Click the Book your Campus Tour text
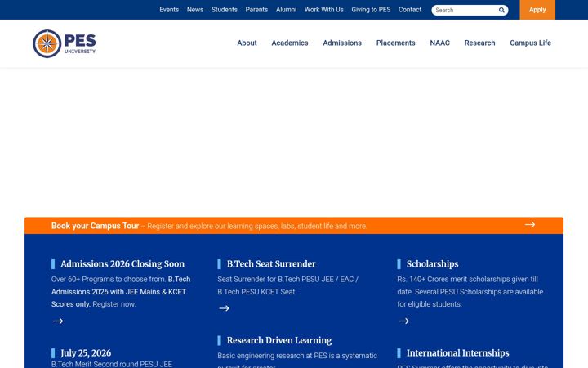The image size is (588, 368). click(95, 226)
